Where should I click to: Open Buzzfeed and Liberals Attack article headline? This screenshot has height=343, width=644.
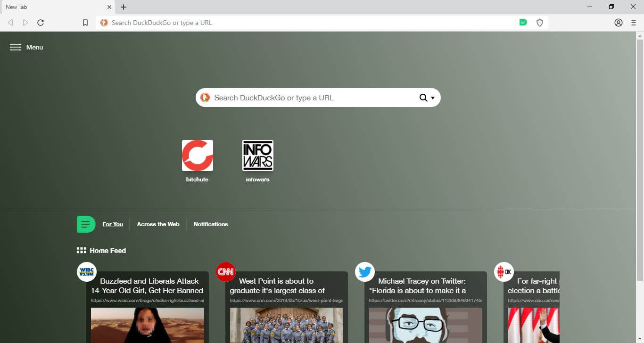pos(147,286)
